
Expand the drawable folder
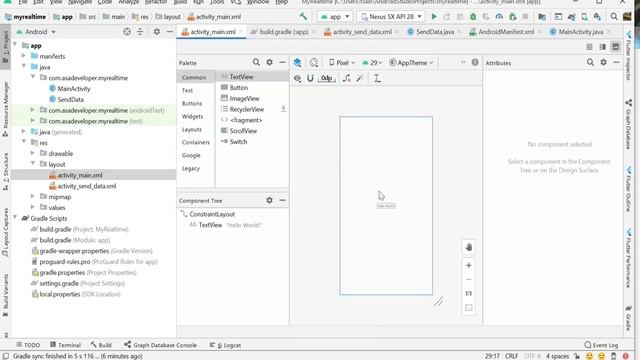pyautogui.click(x=33, y=153)
